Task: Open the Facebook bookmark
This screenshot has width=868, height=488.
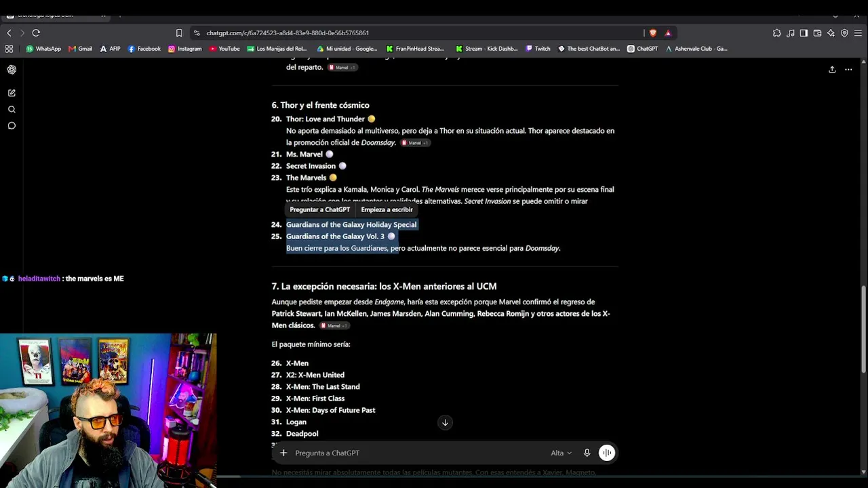Action: point(144,49)
